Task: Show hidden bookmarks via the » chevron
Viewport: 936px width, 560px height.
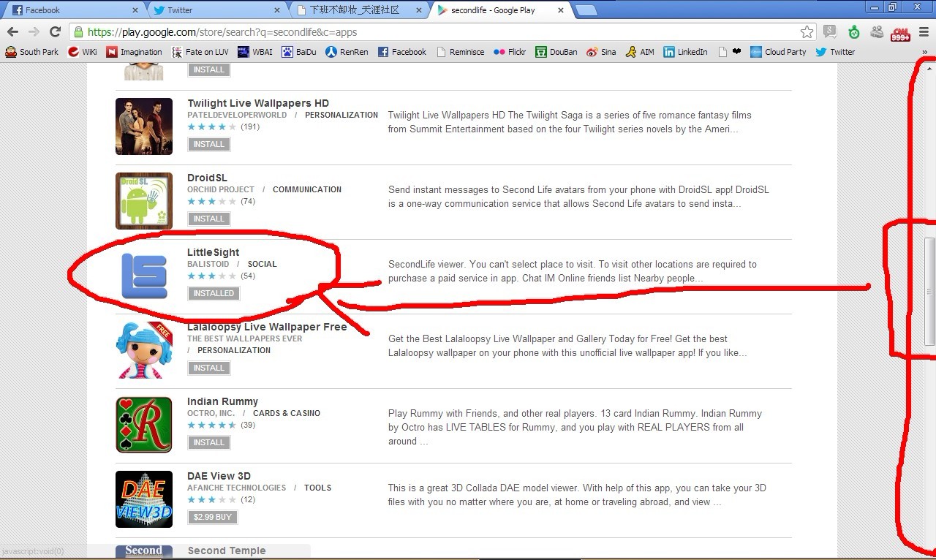Action: coord(925,52)
